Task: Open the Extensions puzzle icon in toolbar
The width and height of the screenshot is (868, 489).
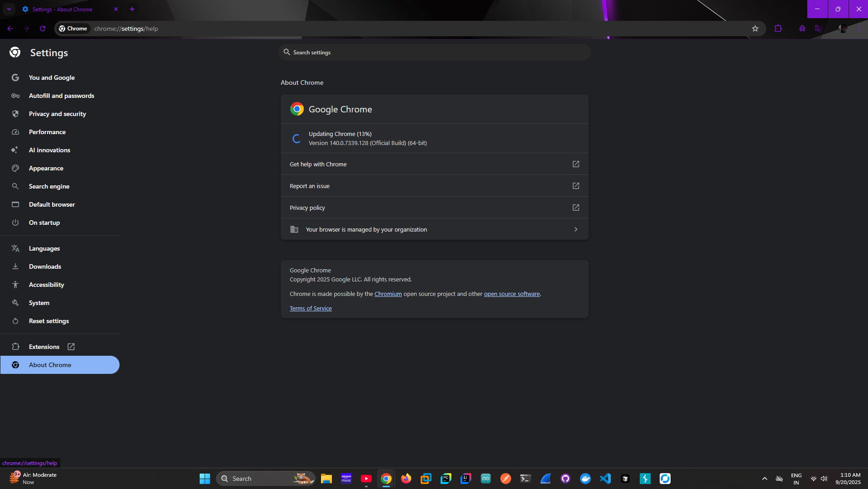Action: point(778,29)
